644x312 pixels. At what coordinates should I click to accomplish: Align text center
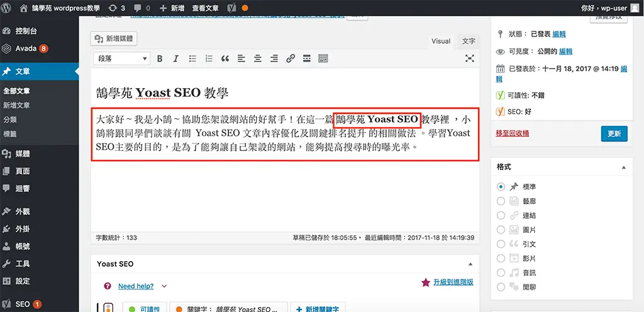point(257,58)
